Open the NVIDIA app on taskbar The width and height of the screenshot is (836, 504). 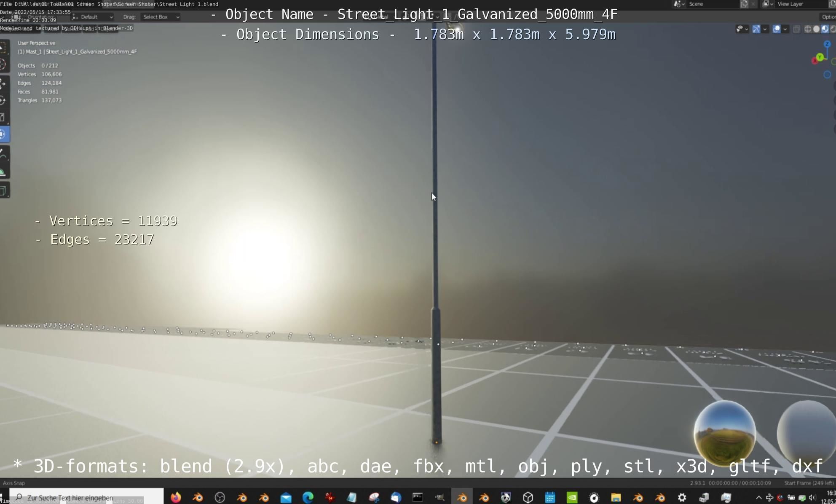(572, 498)
